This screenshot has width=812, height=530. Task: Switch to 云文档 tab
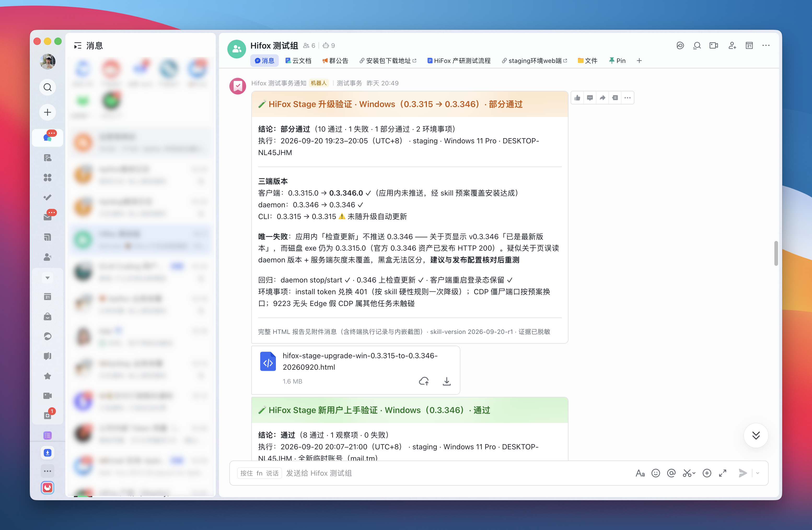299,61
